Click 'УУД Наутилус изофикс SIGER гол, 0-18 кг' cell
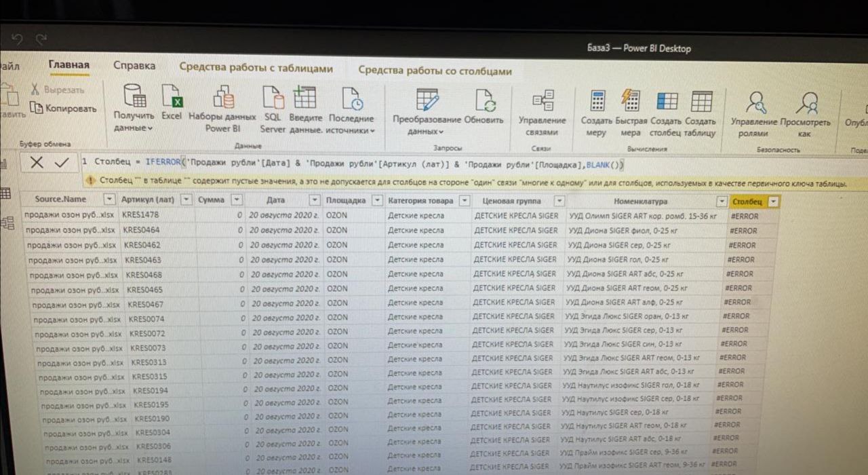The width and height of the screenshot is (868, 475). [x=638, y=385]
